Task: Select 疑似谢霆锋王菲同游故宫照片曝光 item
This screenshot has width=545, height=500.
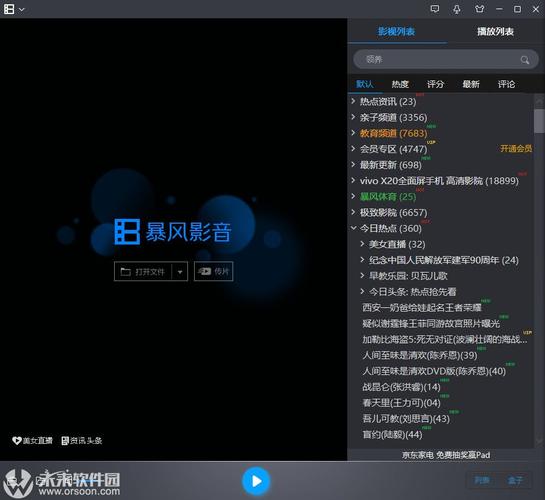Action: pos(431,323)
